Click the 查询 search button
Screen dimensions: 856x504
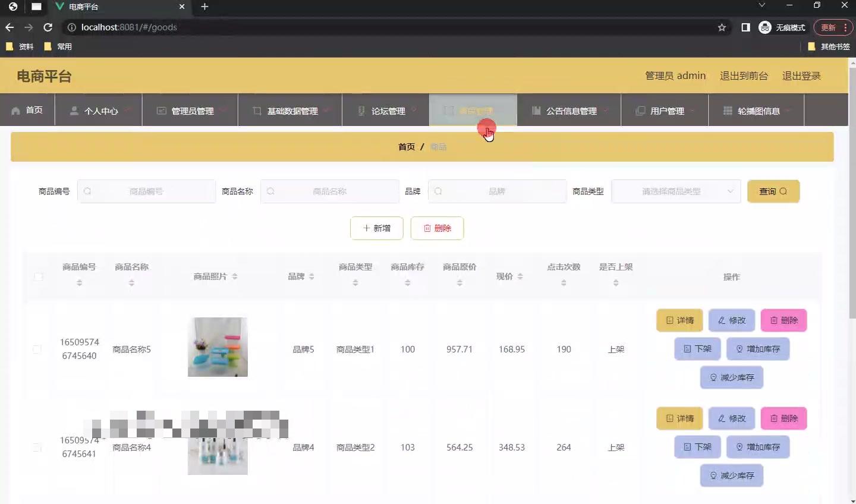tap(773, 191)
